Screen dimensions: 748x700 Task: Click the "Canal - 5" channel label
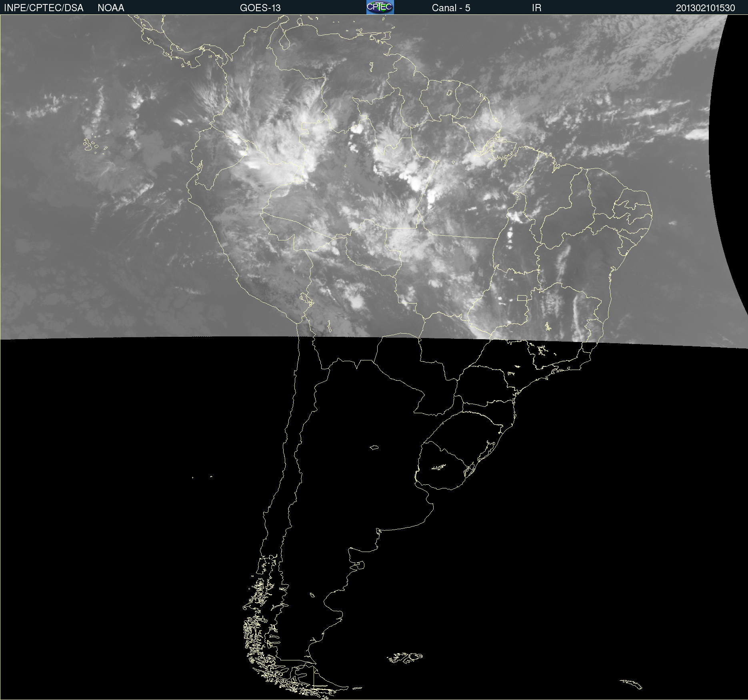click(451, 8)
